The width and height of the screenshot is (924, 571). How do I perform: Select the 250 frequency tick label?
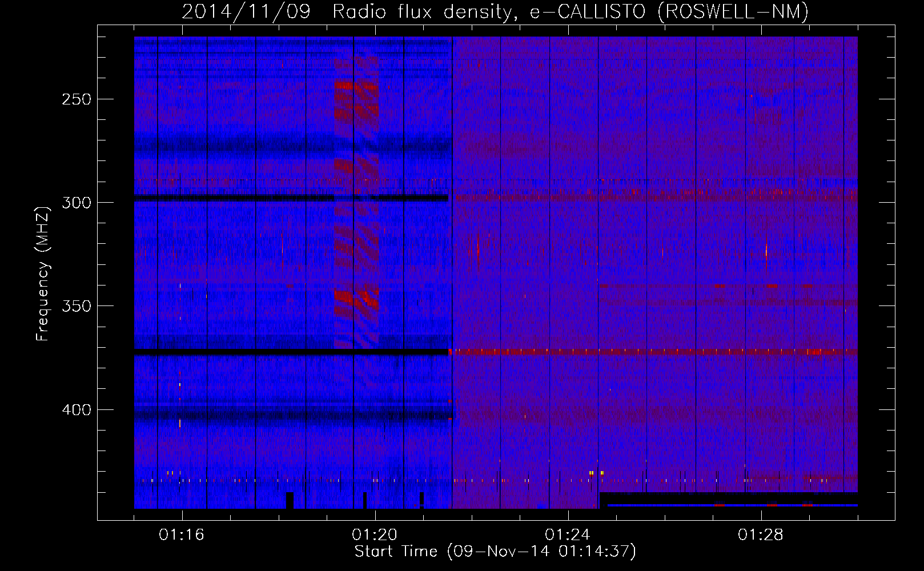[77, 99]
